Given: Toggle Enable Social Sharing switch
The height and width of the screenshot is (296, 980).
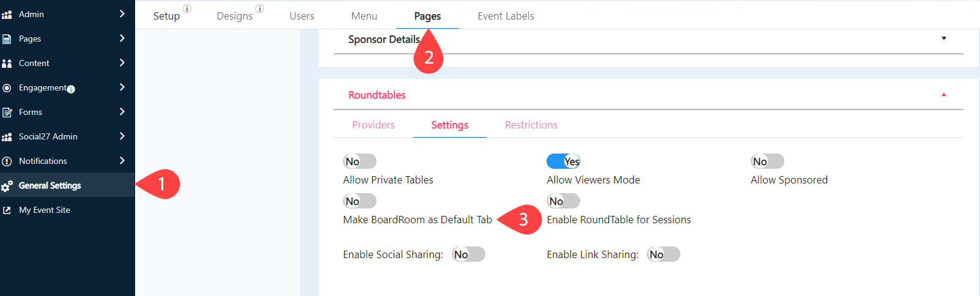Looking at the screenshot, I should point(468,254).
